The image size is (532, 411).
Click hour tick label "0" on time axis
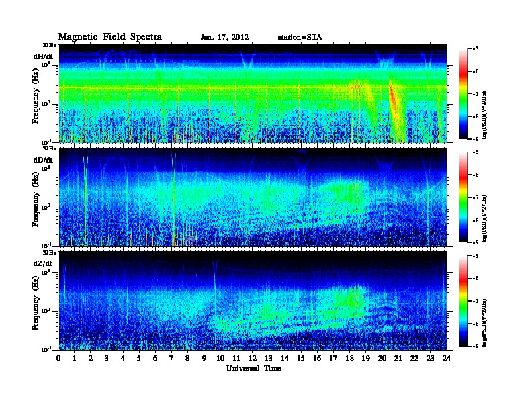coord(58,358)
